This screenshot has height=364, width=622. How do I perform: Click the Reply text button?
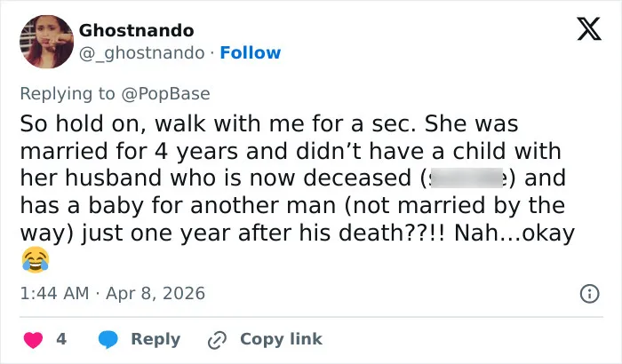click(x=155, y=339)
